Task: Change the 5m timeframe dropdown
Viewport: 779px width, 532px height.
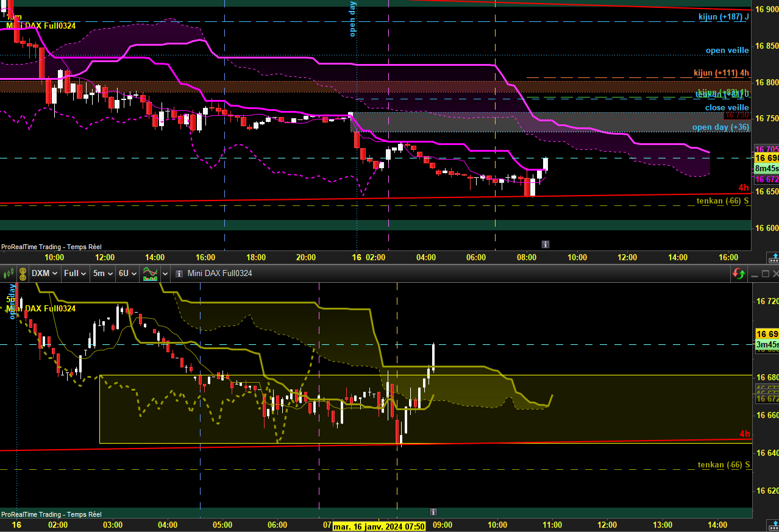Action: click(x=102, y=273)
